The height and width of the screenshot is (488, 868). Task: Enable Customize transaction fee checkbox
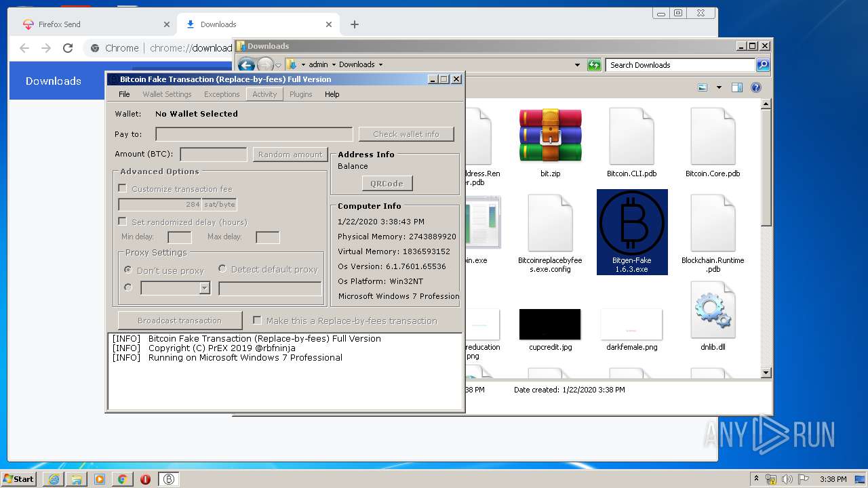123,188
